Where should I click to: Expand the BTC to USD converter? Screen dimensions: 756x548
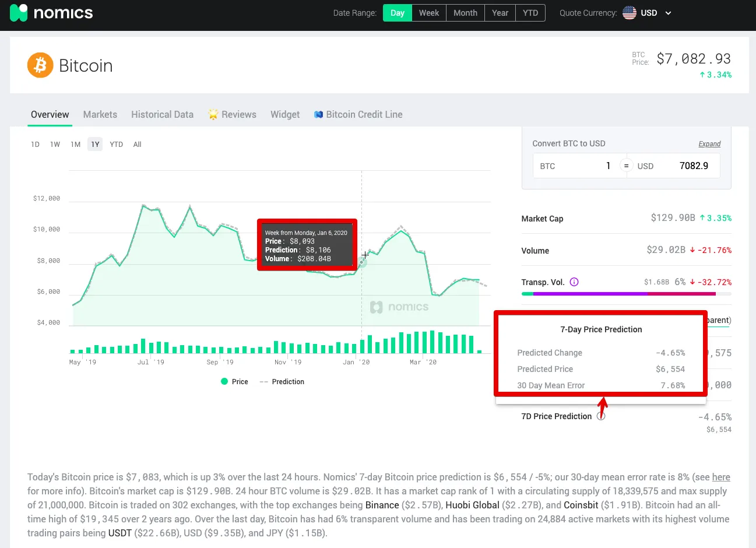709,144
